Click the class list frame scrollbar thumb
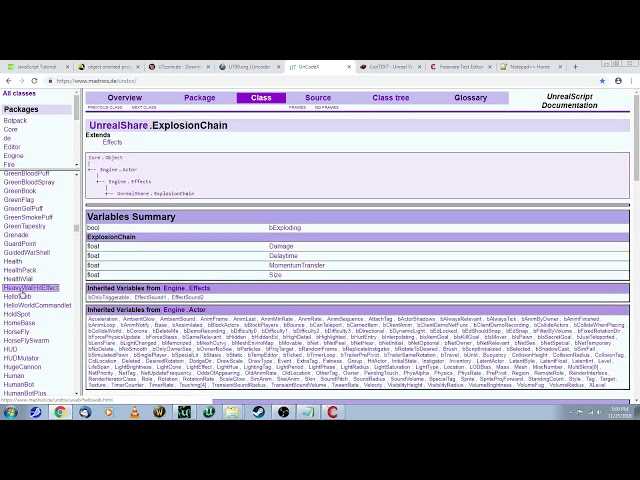640x480 pixels. 76,228
